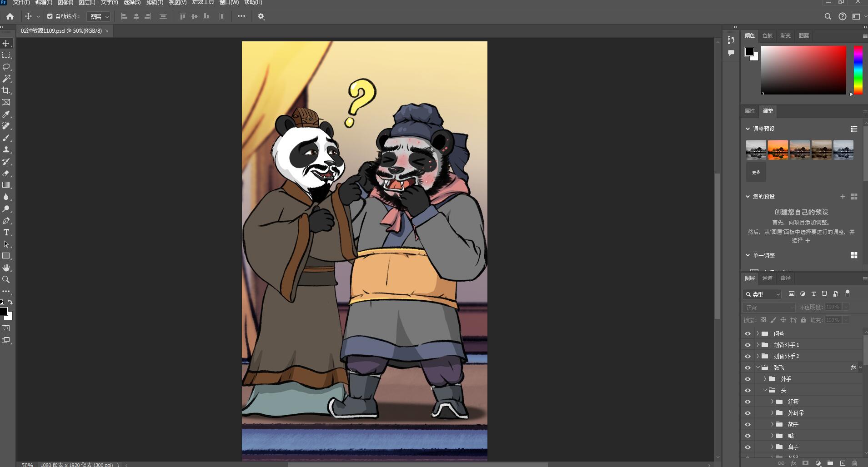This screenshot has height=467, width=868.
Task: Select the Move tool in the toolbox
Action: 6,44
